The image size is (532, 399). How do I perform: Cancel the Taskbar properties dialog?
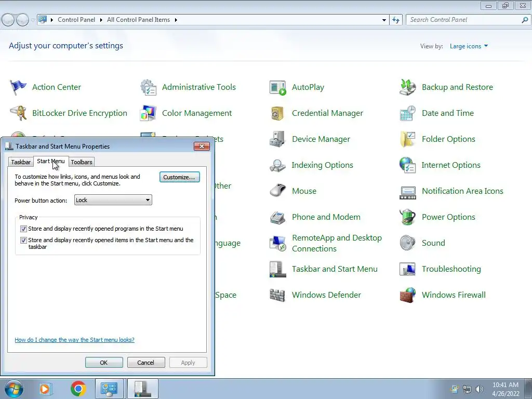[146, 363]
